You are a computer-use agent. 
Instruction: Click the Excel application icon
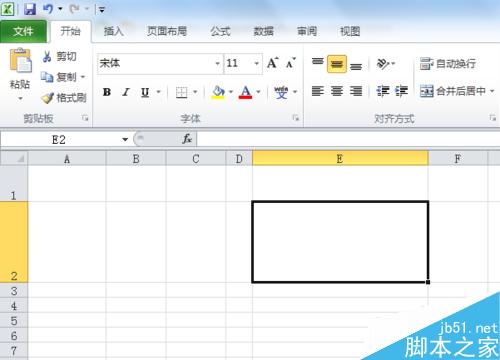[7, 9]
